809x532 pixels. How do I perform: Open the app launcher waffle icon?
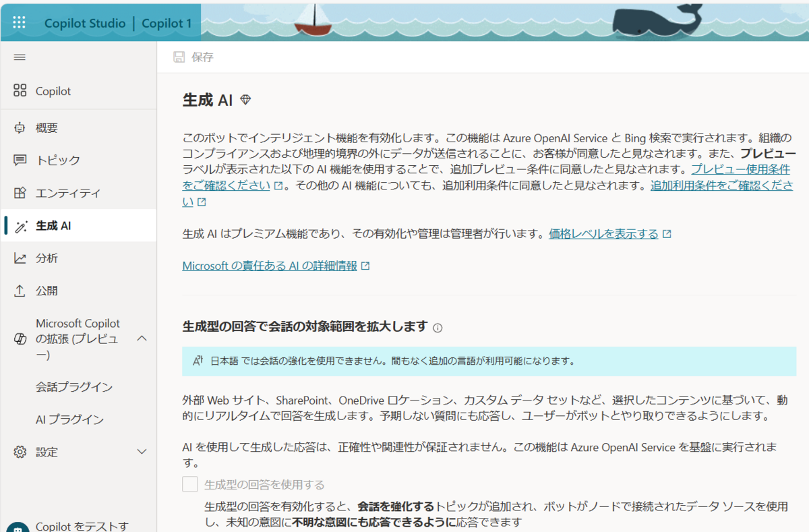pyautogui.click(x=20, y=22)
